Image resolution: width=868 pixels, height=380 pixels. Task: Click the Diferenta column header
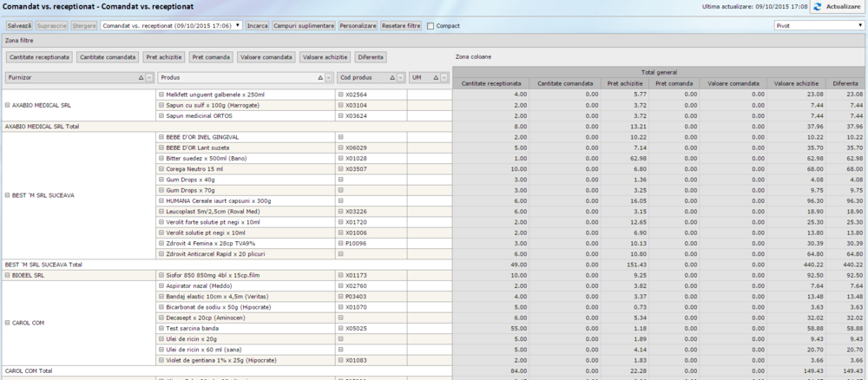(x=845, y=83)
